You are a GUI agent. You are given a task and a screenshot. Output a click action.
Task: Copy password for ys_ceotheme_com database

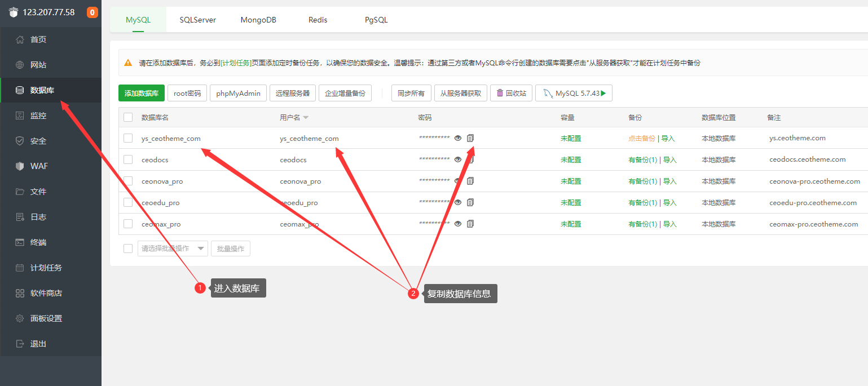470,138
